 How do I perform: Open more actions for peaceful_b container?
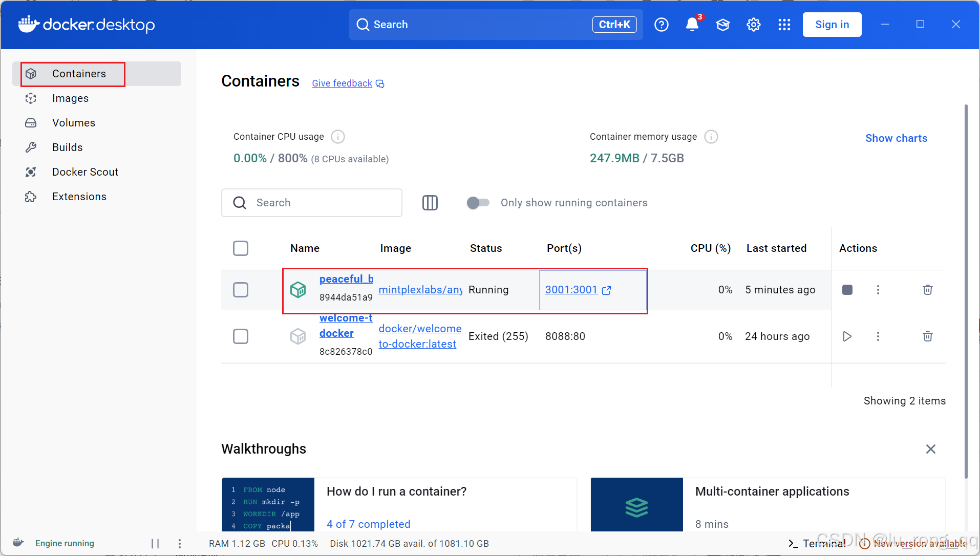tap(878, 290)
